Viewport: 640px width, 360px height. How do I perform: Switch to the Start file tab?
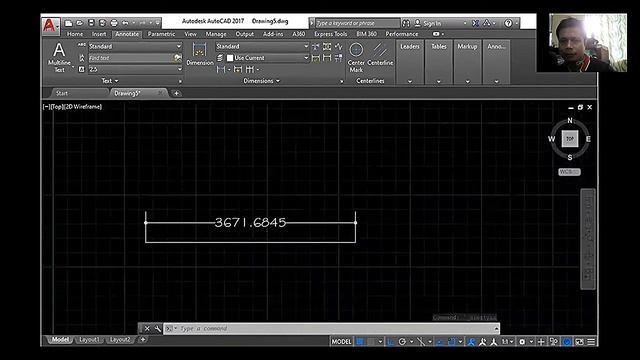point(62,93)
